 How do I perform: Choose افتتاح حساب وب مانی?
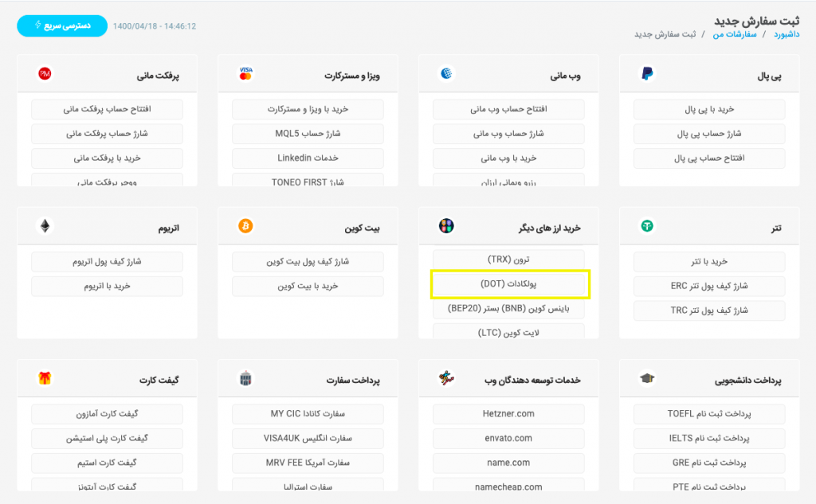(x=508, y=109)
